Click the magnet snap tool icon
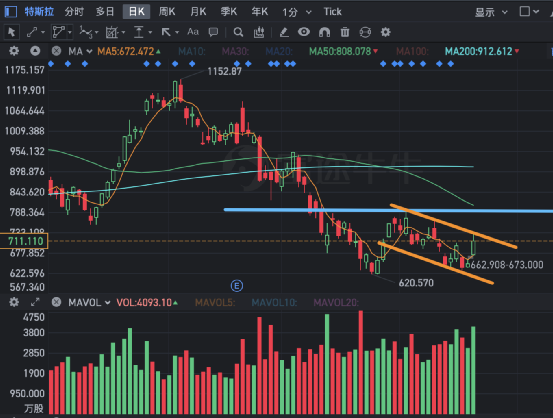Image resolution: width=553 pixels, height=418 pixels. (324, 32)
